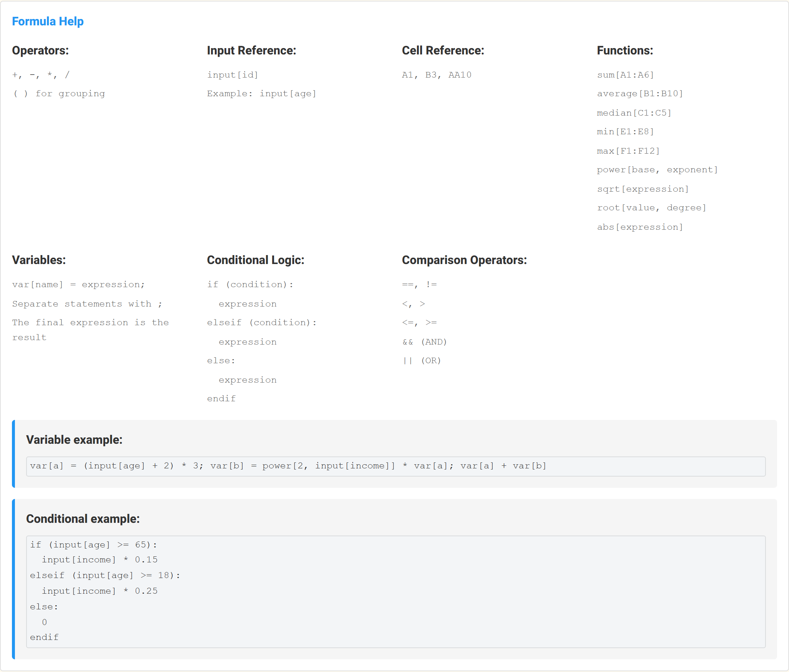Viewport: 789px width, 672px height.
Task: Click the '&& (AND)' operator
Action: pyautogui.click(x=425, y=342)
